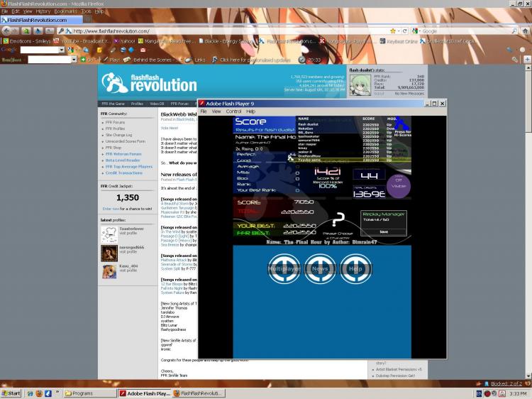532x399 pixels.
Task: Open FFR Profiles sidebar link
Action: point(115,129)
